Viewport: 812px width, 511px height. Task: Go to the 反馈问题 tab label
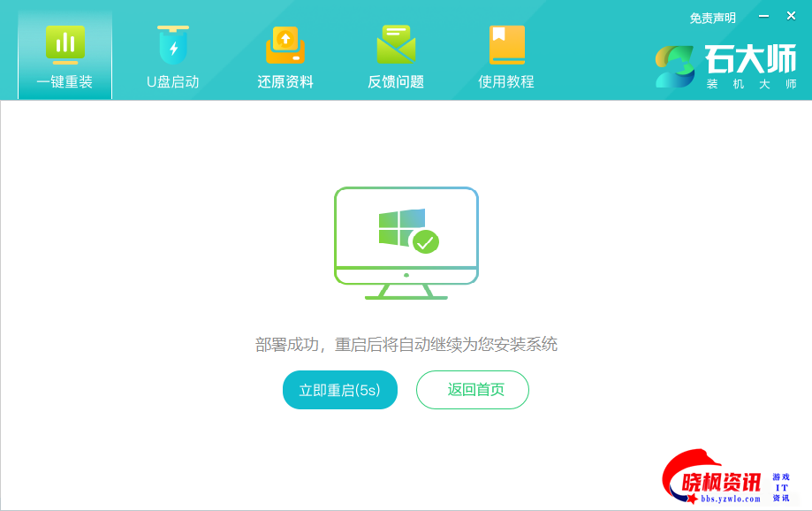click(396, 82)
